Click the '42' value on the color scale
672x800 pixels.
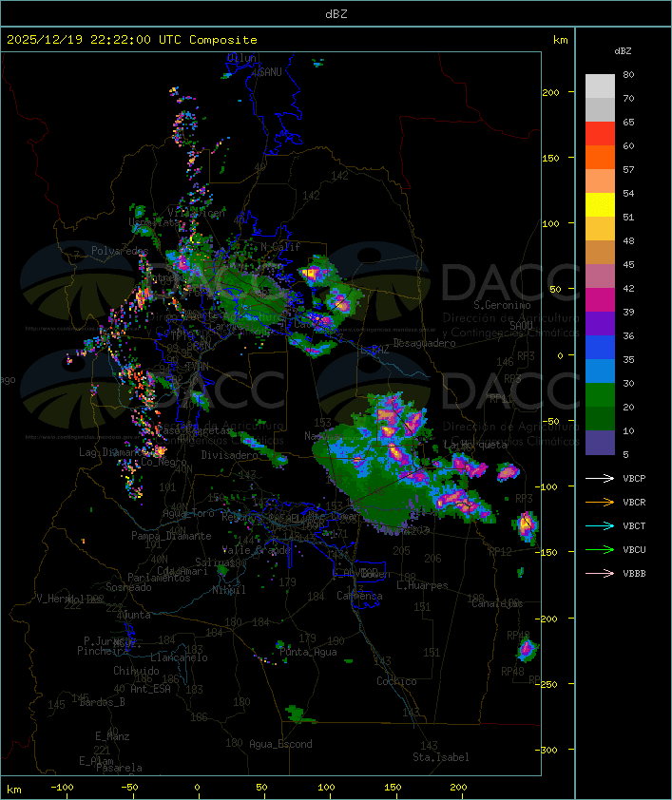[x=628, y=288]
